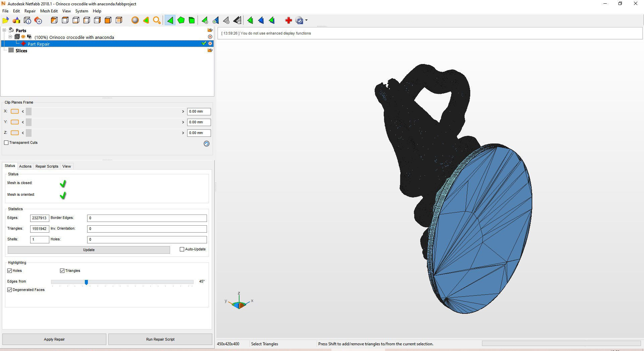Step the X clip plane right arrow

coord(183,111)
